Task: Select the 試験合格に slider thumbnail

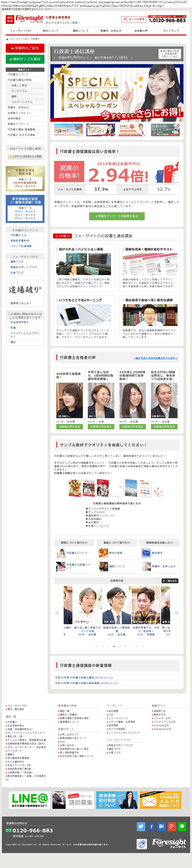Action: pos(165,130)
